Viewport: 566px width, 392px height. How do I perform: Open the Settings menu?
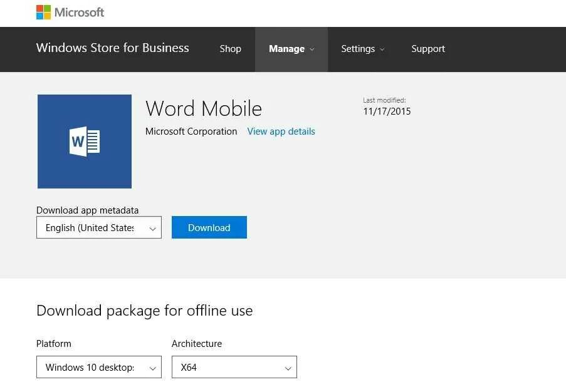click(358, 49)
